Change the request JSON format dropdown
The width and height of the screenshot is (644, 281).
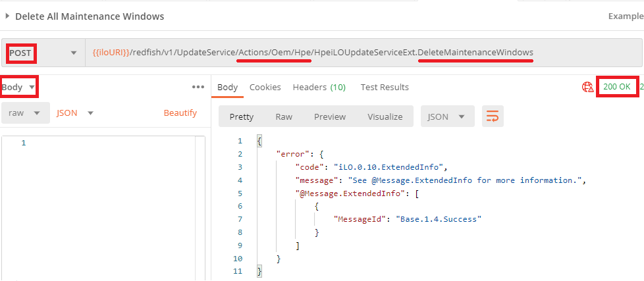pyautogui.click(x=75, y=113)
